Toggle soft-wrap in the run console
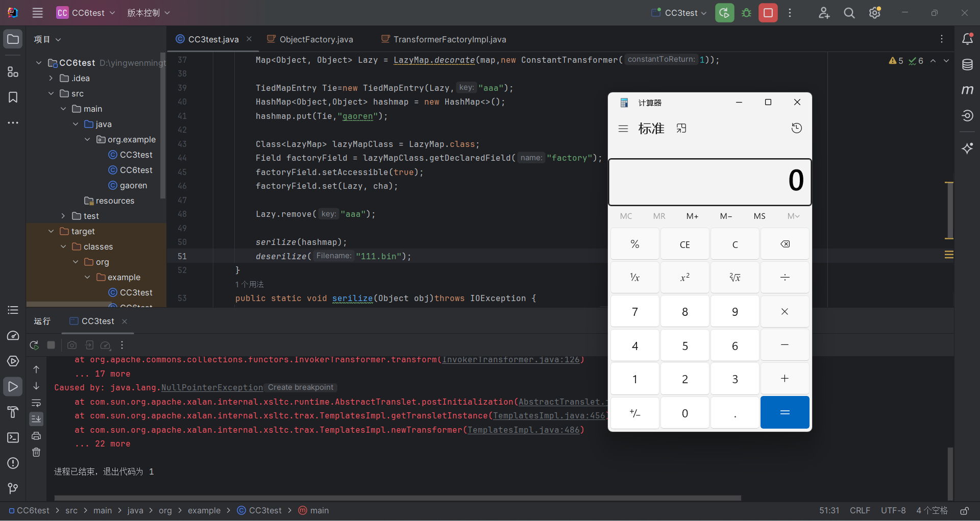This screenshot has width=980, height=521. click(36, 403)
